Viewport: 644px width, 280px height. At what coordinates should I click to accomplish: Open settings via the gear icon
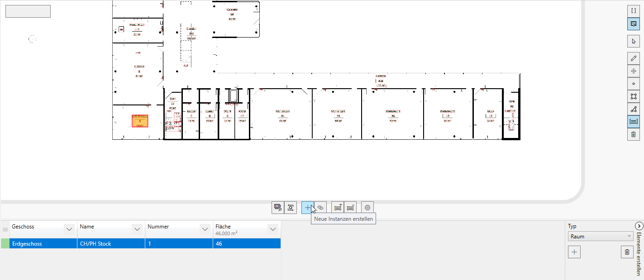(x=367, y=208)
